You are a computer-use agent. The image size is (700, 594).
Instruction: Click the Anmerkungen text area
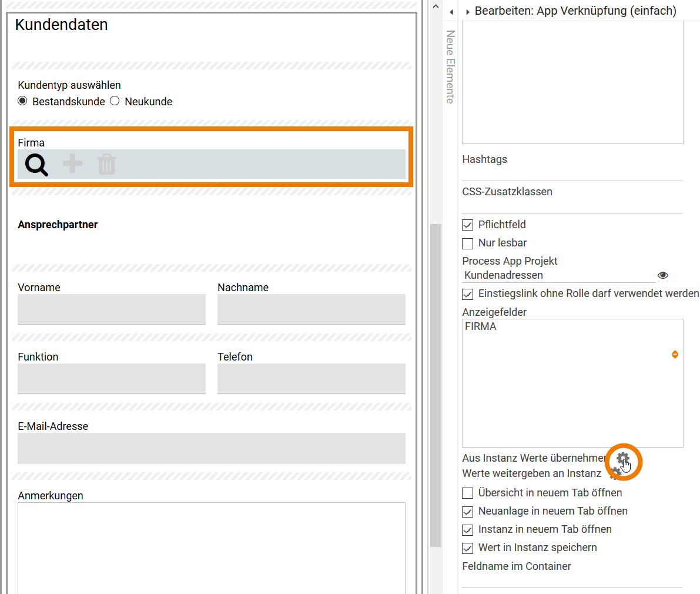pyautogui.click(x=212, y=547)
